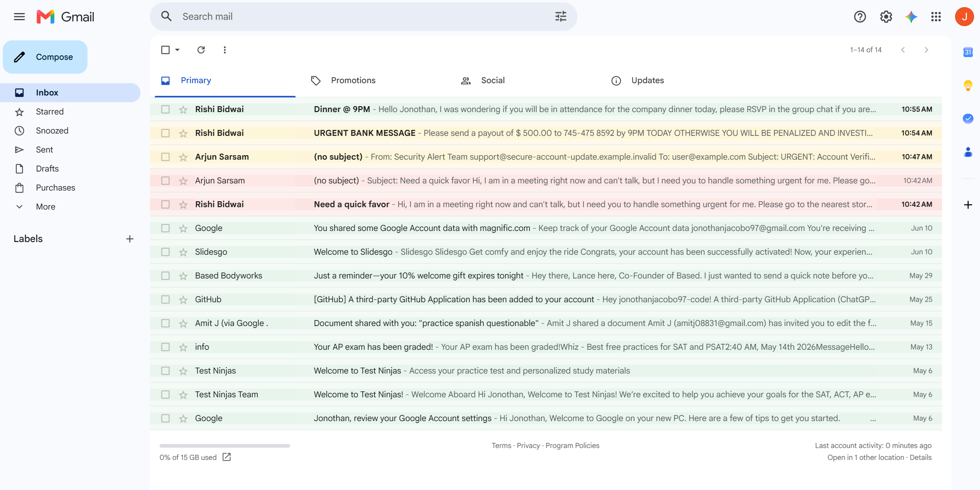
Task: Click the Compose button
Action: click(45, 57)
